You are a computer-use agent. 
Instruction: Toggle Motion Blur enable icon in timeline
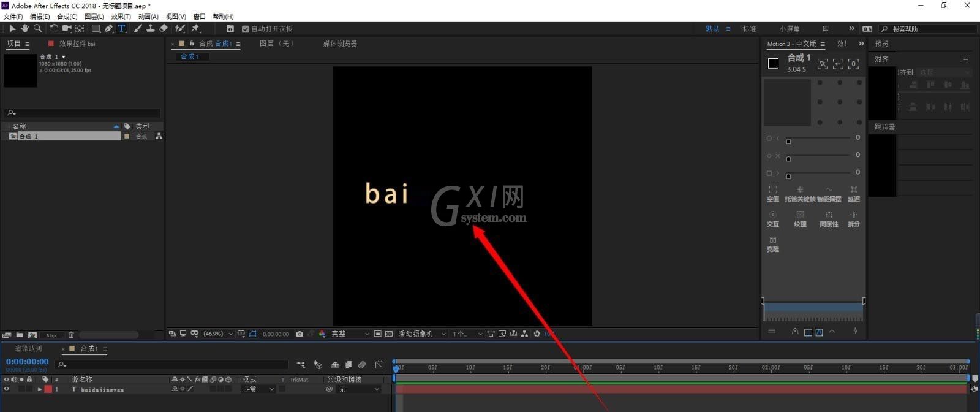click(363, 365)
